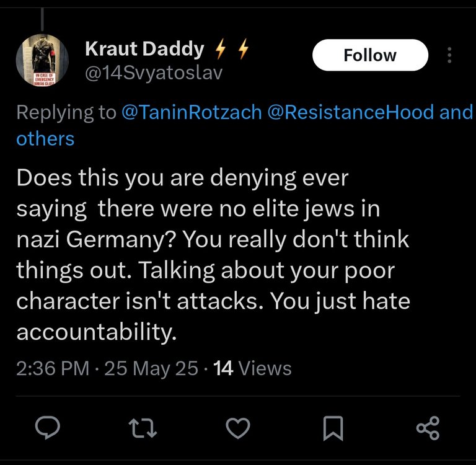This screenshot has width=476, height=465.
Task: Open the @14Svyatoslav handle
Action: click(154, 73)
